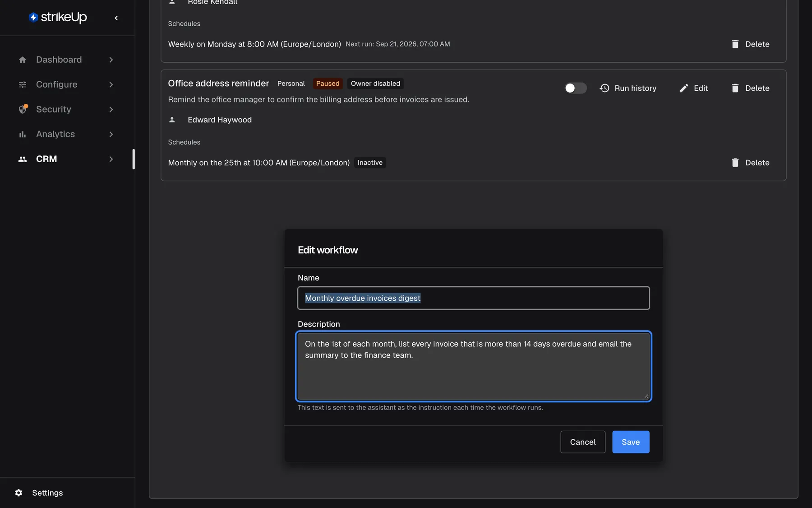Viewport: 812px width, 508px height.
Task: Expand the Dashboard menu chevron
Action: tap(111, 60)
